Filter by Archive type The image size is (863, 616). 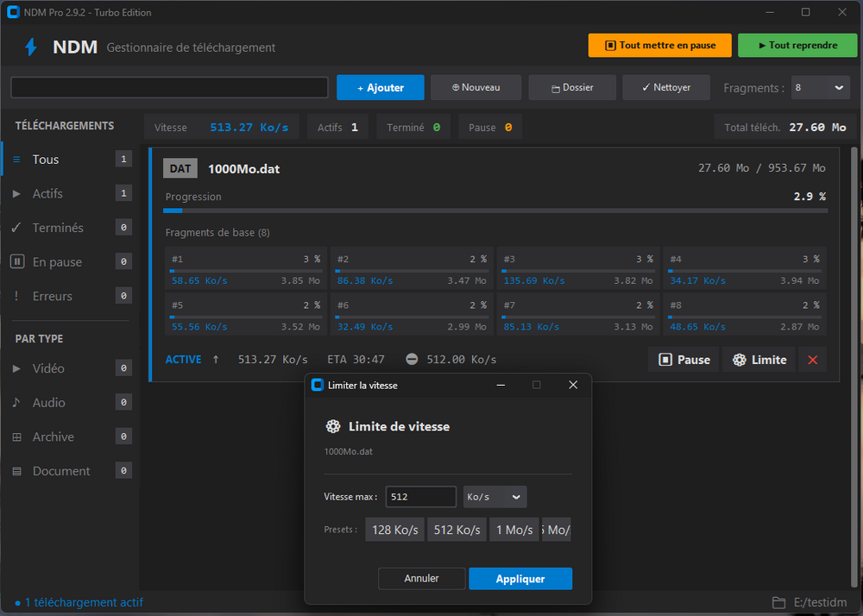(x=71, y=437)
